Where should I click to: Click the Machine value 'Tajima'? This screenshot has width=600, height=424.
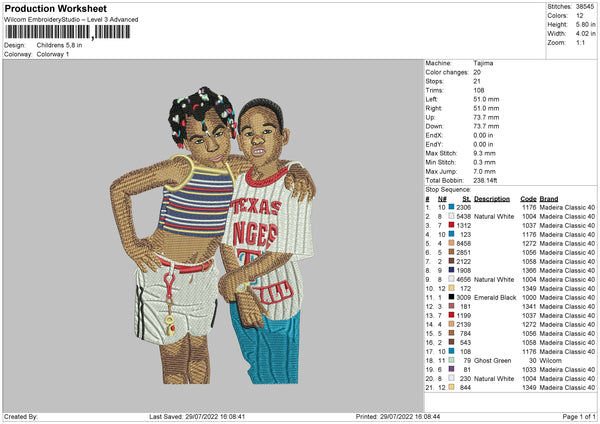click(x=483, y=63)
